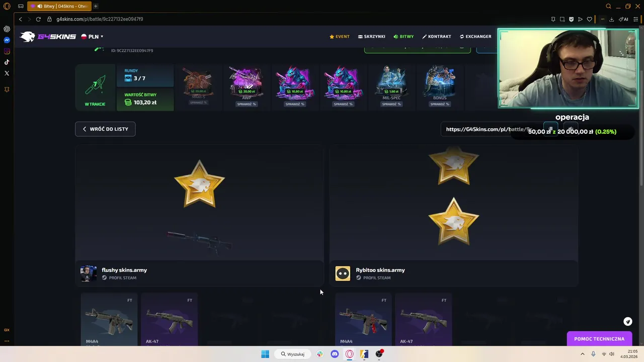Open the Windows Start menu
This screenshot has width=644, height=362.
click(265, 354)
